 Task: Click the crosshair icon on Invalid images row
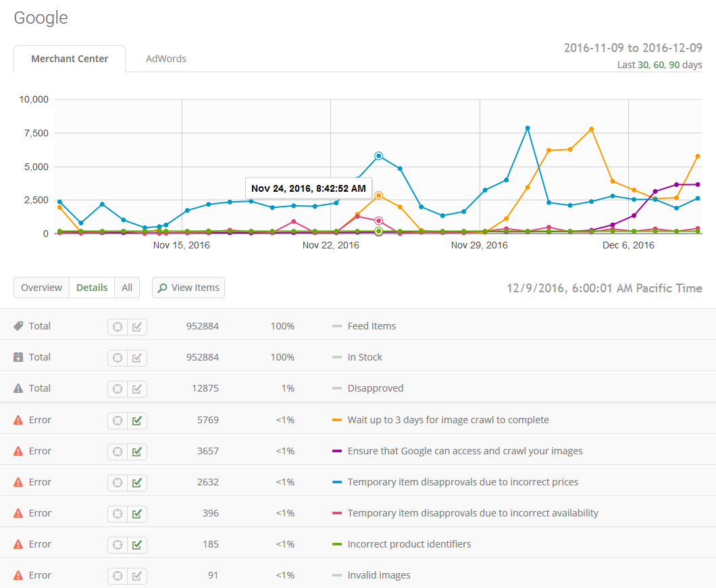118,576
